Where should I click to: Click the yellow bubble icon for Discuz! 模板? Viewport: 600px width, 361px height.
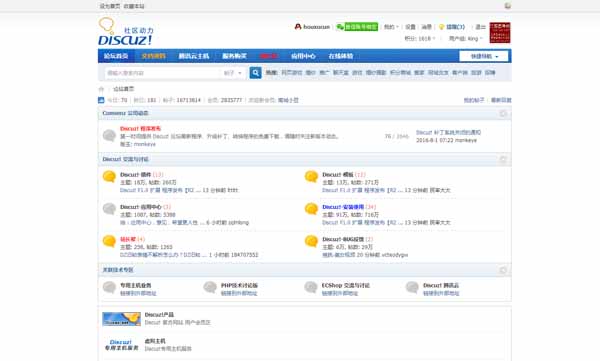(x=311, y=176)
